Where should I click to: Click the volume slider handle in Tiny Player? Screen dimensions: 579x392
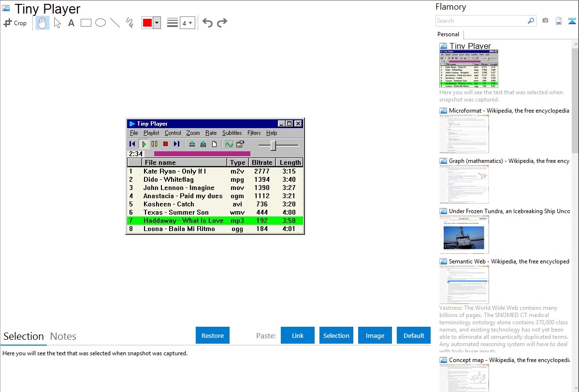click(273, 145)
